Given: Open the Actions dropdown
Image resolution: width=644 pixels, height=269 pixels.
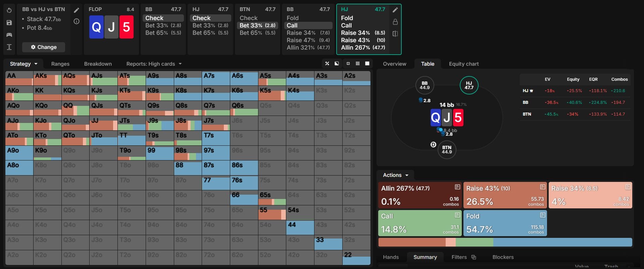Looking at the screenshot, I should tap(396, 175).
